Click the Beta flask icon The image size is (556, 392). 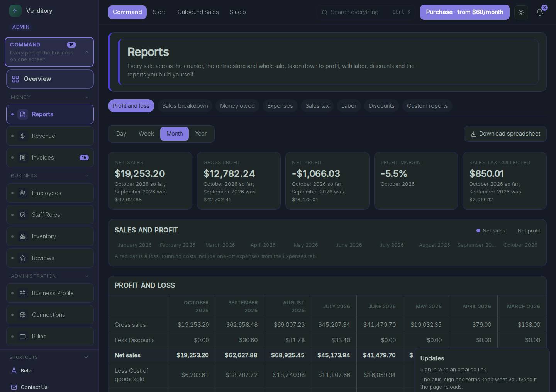point(14,370)
